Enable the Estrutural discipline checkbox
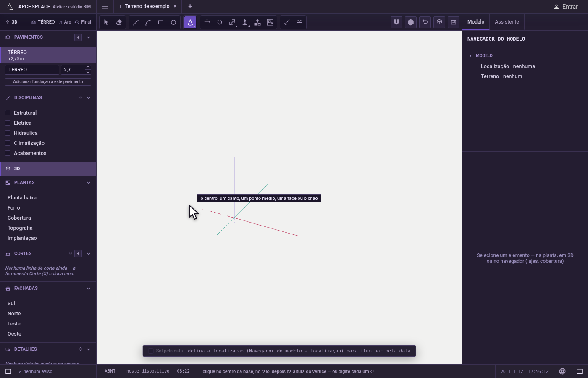 [8, 113]
